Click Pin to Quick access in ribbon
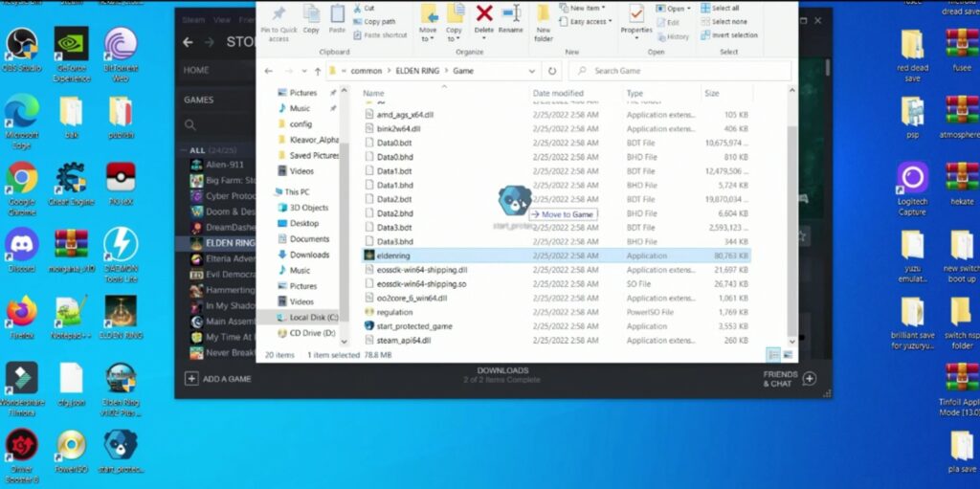 [278, 24]
